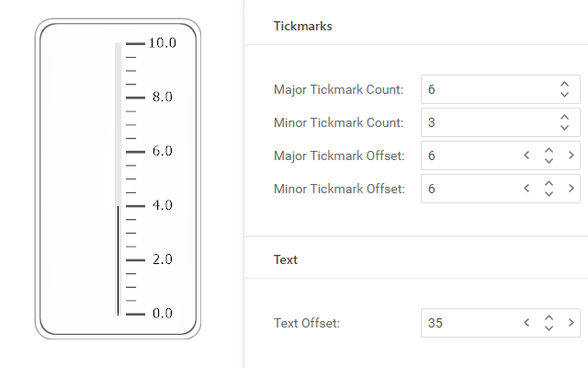Click left chevron of Text Offset
The width and height of the screenshot is (588, 368).
(x=527, y=323)
